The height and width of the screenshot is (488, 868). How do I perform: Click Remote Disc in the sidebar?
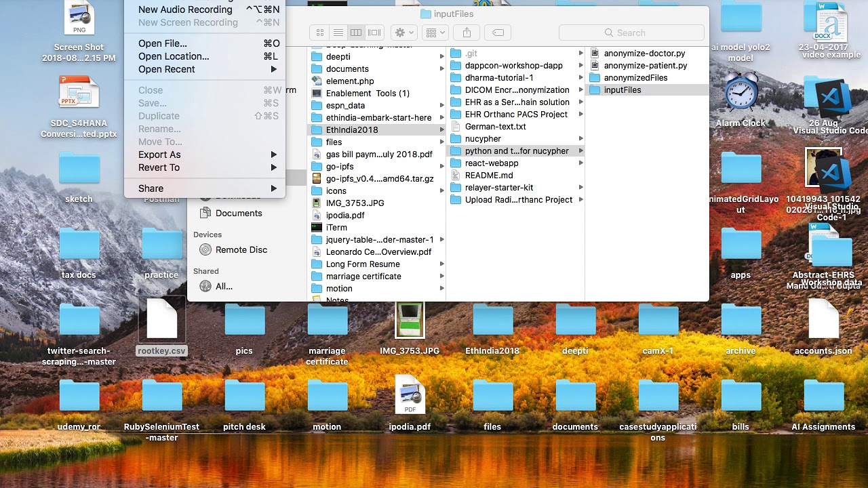pos(241,249)
